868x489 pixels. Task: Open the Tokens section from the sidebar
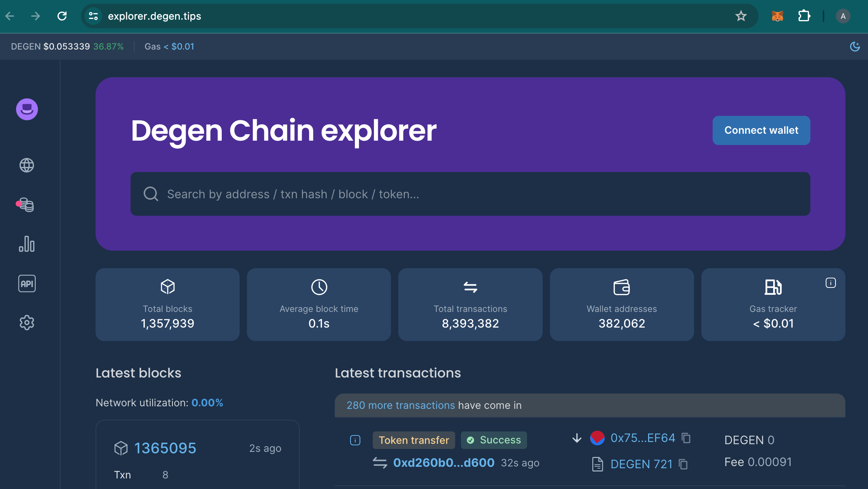click(27, 205)
